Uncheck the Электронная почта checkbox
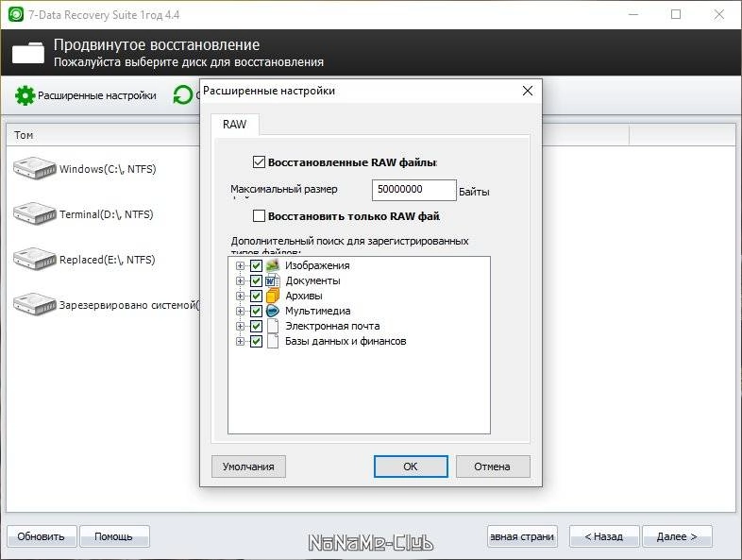Image resolution: width=742 pixels, height=560 pixels. (x=256, y=326)
